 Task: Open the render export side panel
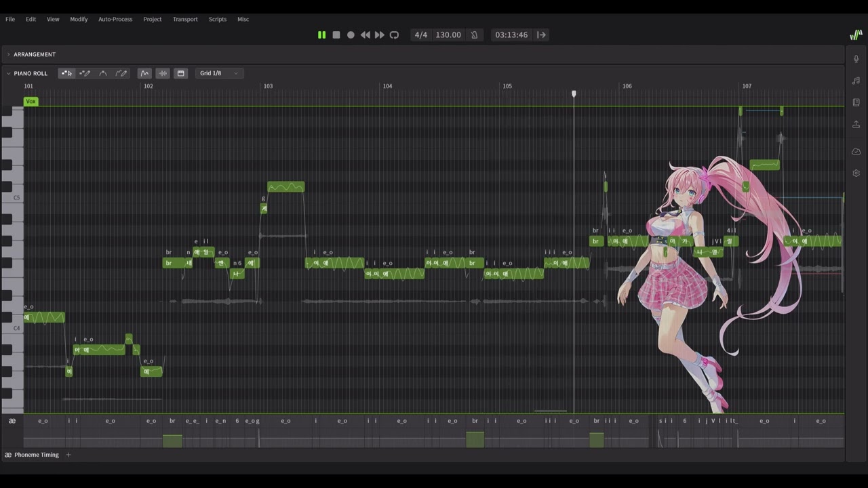click(x=856, y=124)
